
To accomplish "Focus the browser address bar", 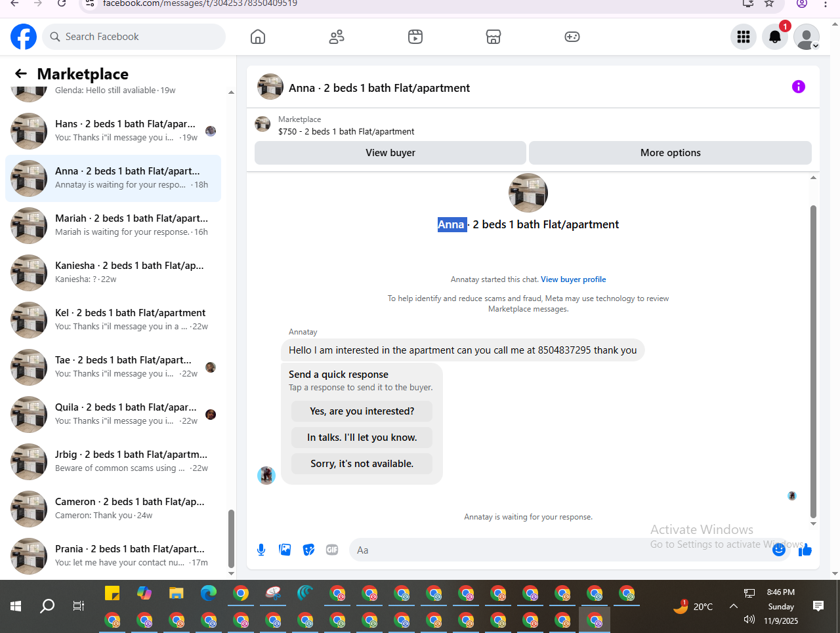I will pyautogui.click(x=413, y=4).
